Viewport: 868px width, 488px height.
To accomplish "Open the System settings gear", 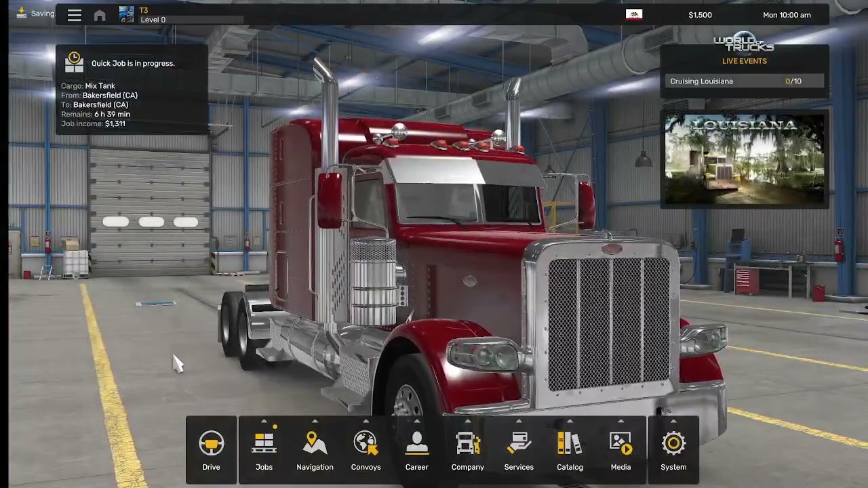I will pyautogui.click(x=673, y=450).
